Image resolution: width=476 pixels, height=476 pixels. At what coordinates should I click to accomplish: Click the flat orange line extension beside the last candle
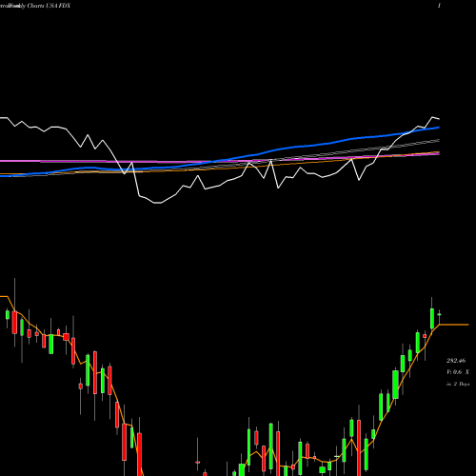[x=454, y=325]
